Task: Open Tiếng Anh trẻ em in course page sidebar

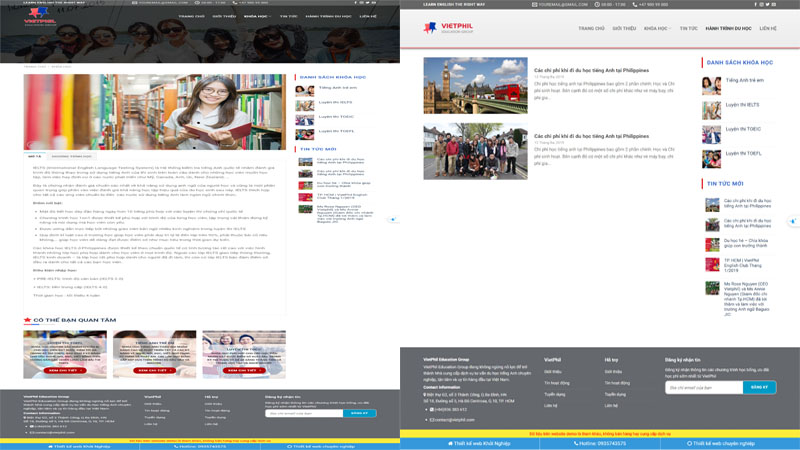Action: (x=338, y=88)
